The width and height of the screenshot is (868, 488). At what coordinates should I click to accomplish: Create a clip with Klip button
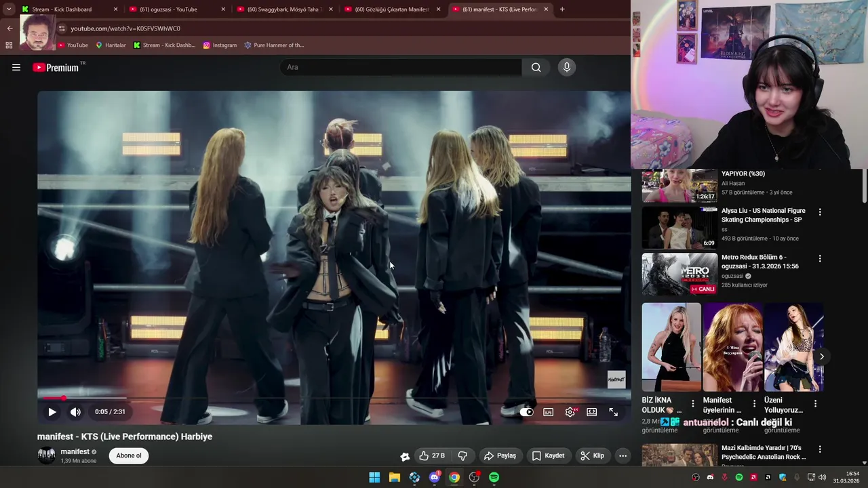click(x=592, y=455)
